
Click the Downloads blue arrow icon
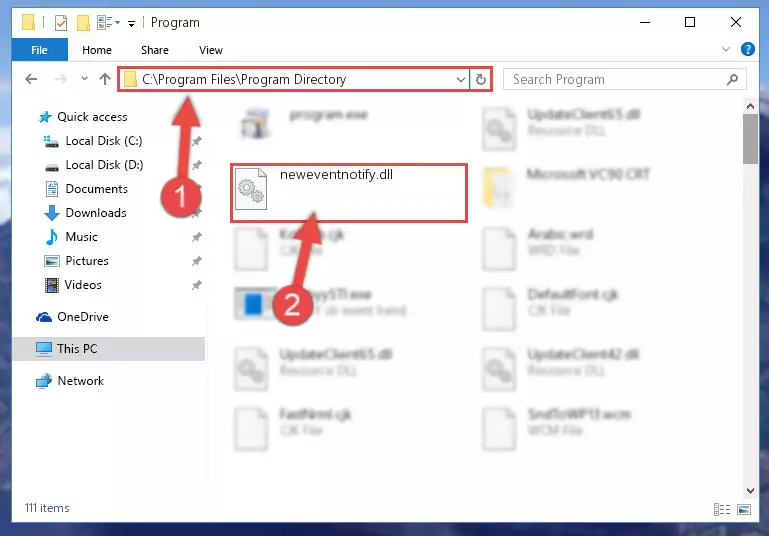(51, 213)
